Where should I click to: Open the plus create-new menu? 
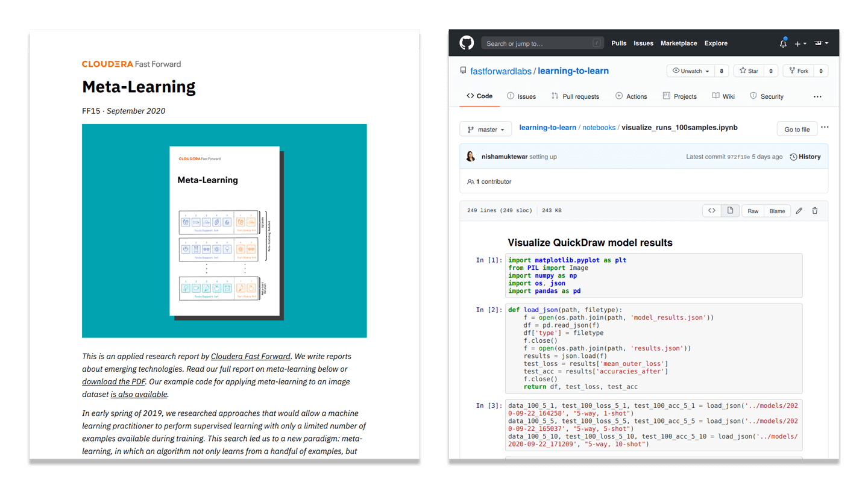(x=800, y=43)
